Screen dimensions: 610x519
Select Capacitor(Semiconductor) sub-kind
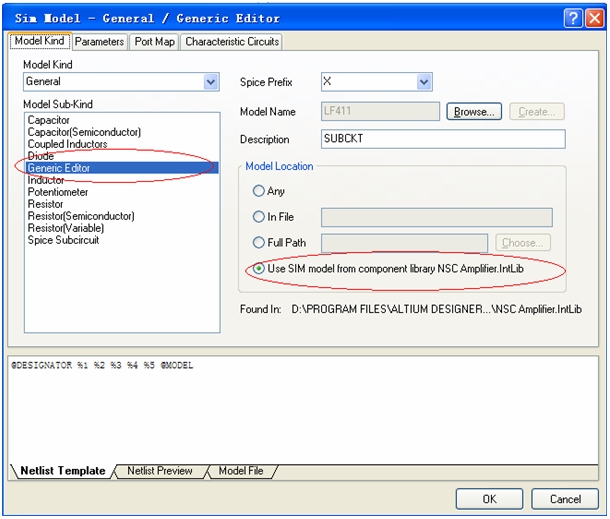coord(84,132)
